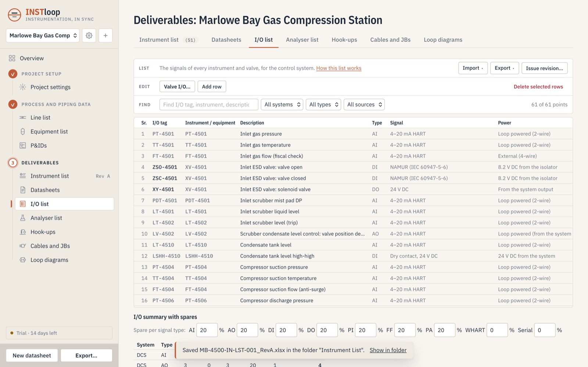Image resolution: width=588 pixels, height=367 pixels.
Task: Click the Overview grid icon
Action: point(12,58)
